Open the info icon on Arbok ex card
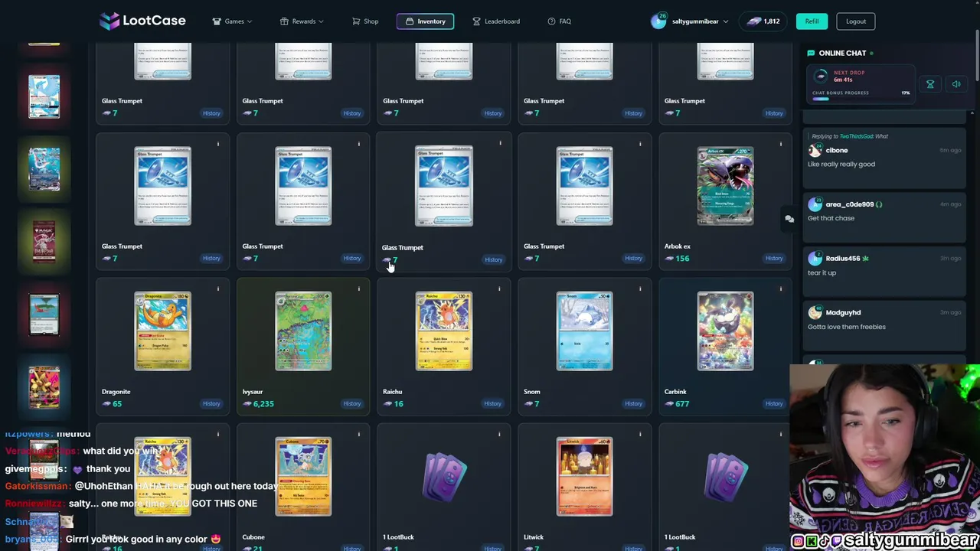The height and width of the screenshot is (551, 980). pos(781,143)
